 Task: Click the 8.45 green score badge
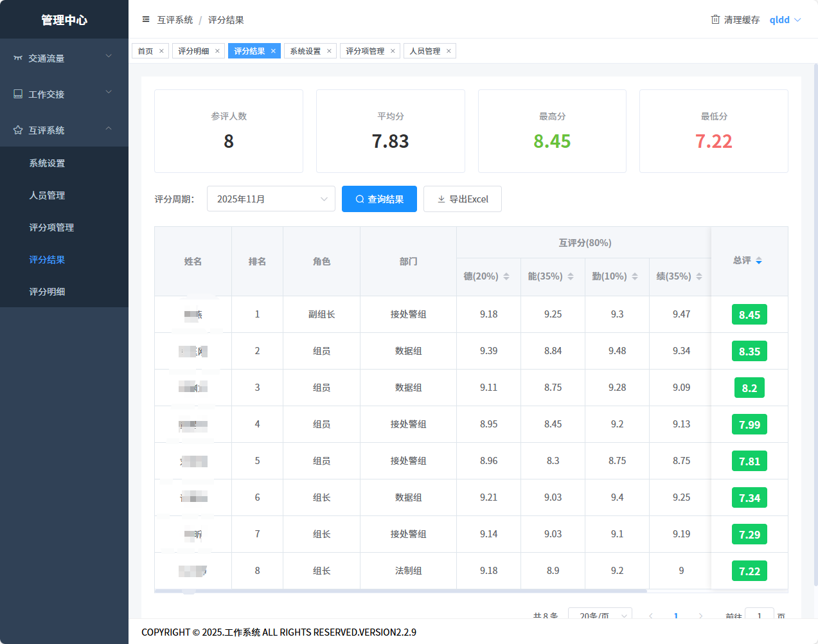click(x=749, y=315)
